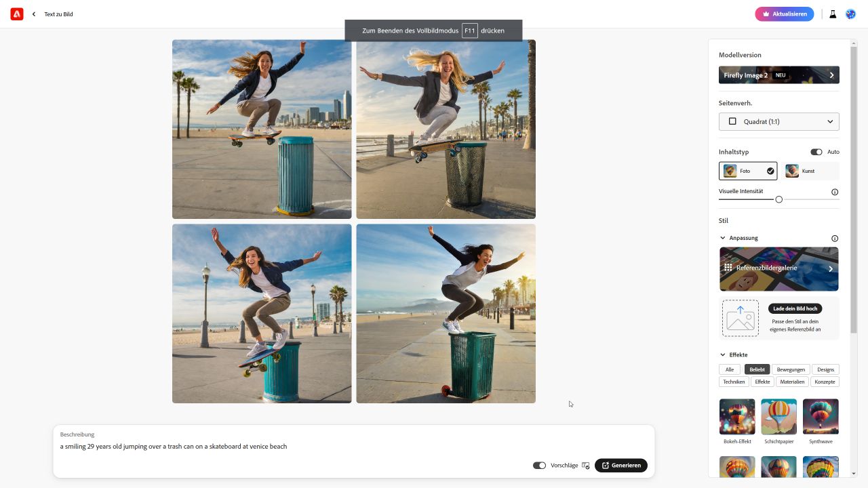Select the Konzepte effects tab
Screen dimensions: 868x488
(825, 382)
